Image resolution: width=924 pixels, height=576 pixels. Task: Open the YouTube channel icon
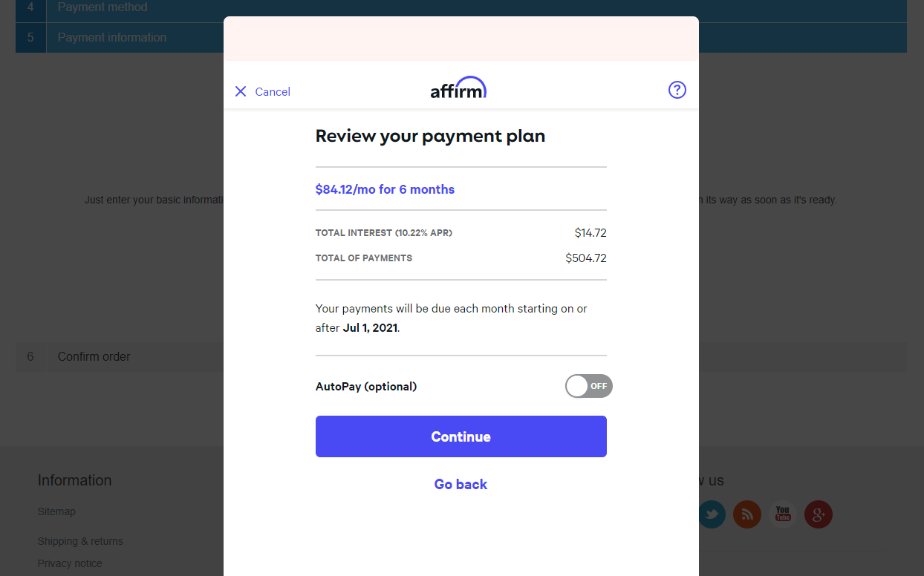tap(782, 514)
